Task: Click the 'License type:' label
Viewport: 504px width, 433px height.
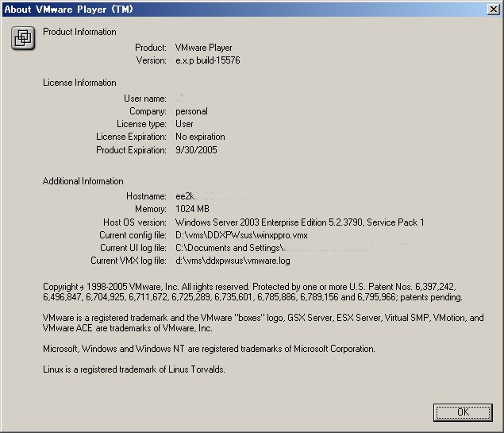Action: (x=141, y=124)
